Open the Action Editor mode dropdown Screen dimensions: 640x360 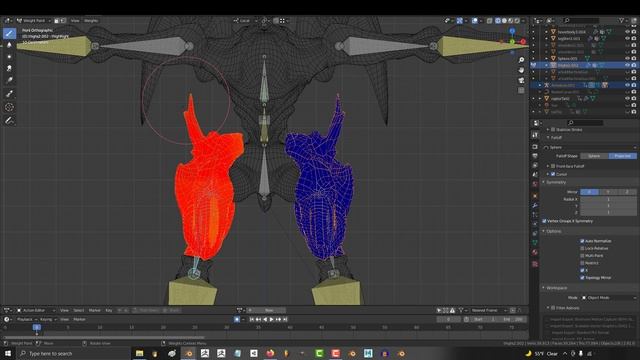click(36, 310)
